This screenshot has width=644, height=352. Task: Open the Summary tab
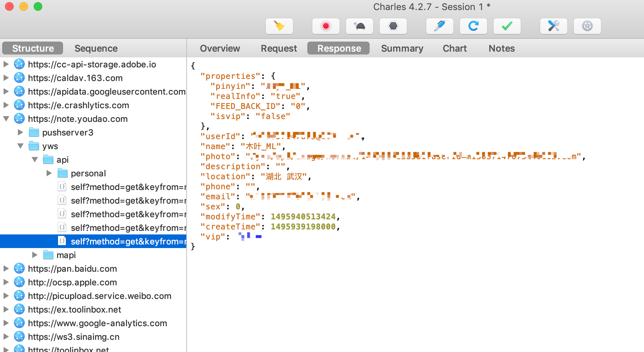(x=402, y=48)
